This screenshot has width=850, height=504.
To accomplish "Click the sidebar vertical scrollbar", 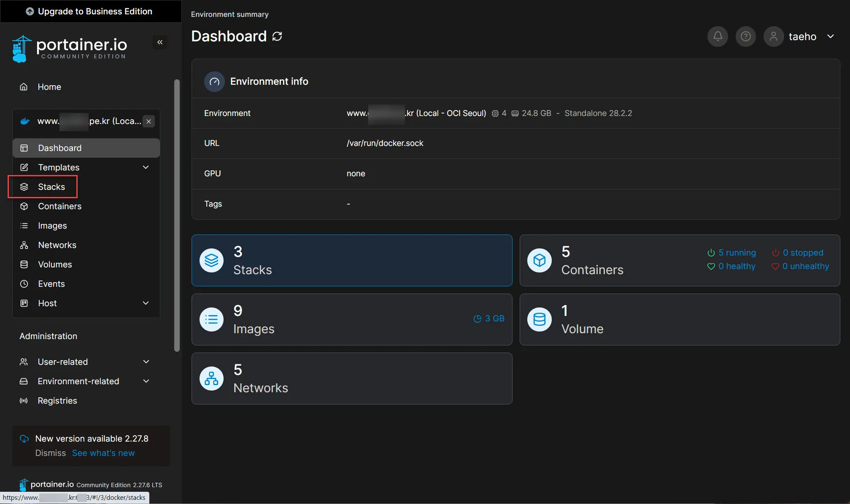I will coord(177,215).
